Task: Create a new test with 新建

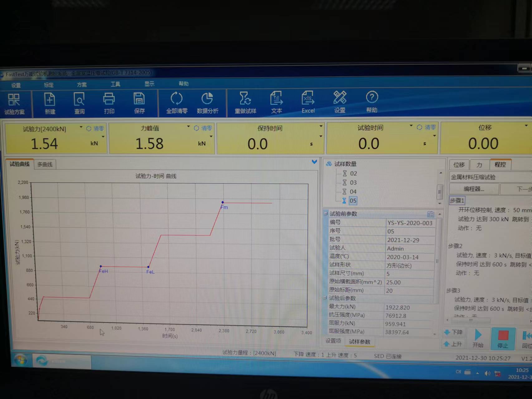Action: click(x=50, y=104)
